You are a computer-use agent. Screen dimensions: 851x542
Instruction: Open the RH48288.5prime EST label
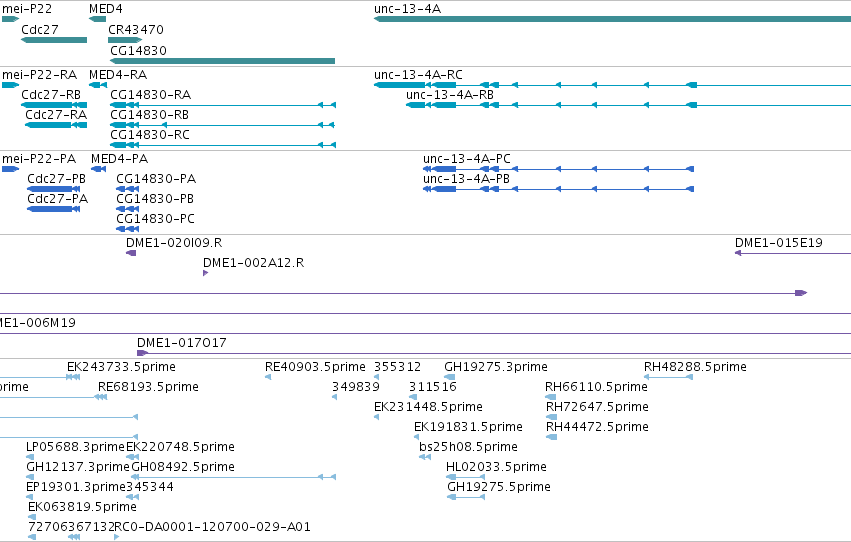695,367
